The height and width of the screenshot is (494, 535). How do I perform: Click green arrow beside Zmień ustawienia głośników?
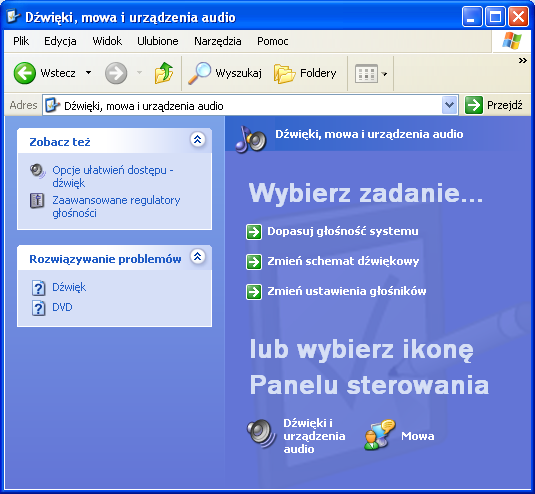254,292
